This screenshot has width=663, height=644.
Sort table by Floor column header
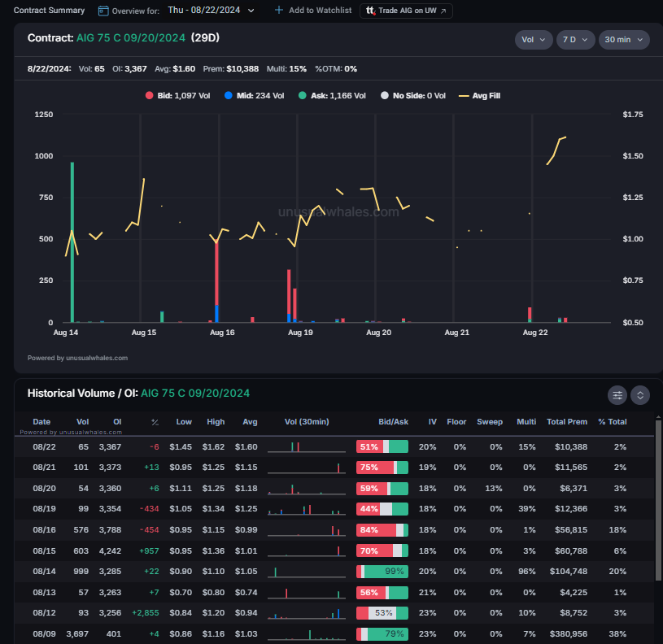[x=456, y=422]
